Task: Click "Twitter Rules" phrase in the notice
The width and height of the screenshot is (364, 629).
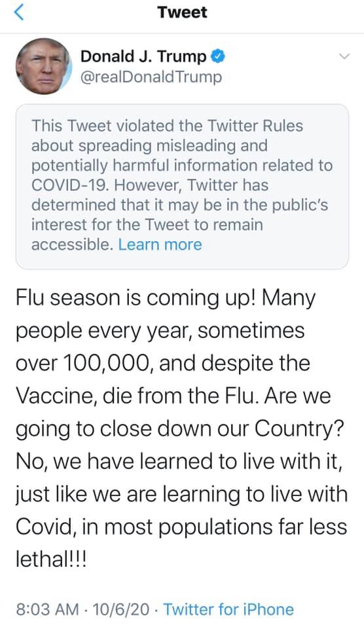Action: [x=255, y=126]
